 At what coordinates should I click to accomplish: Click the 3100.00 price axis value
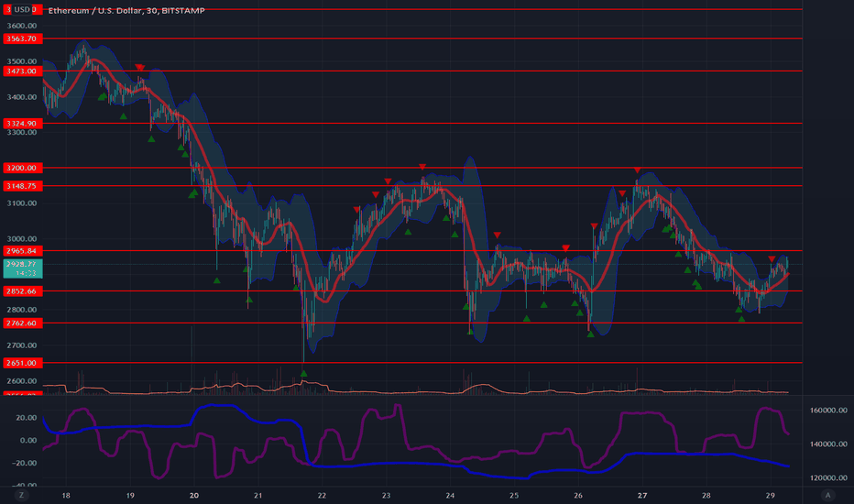click(x=22, y=203)
